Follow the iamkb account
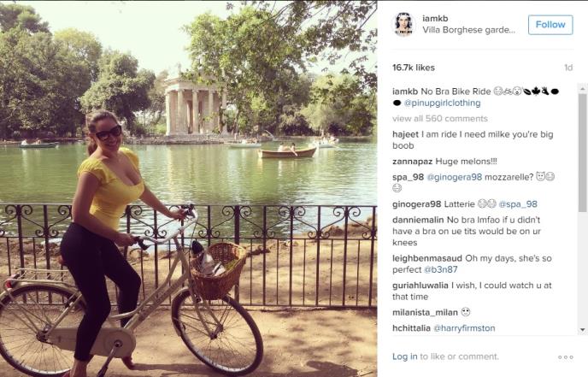 [x=550, y=25]
